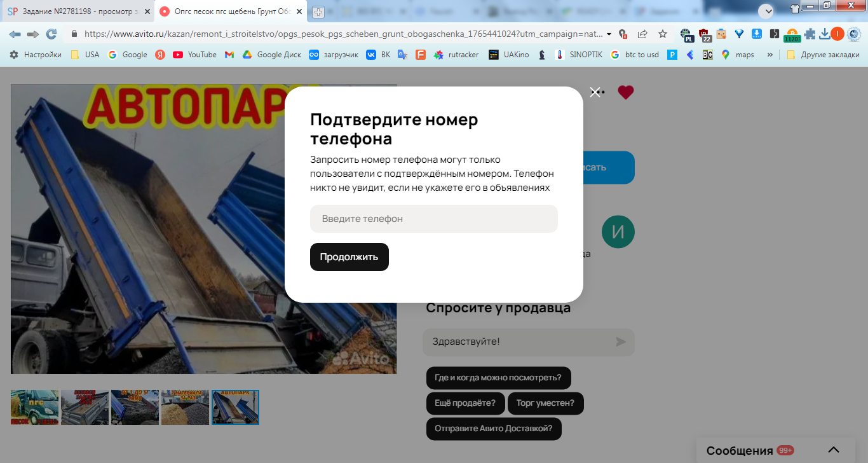Open the Другие закладки folder
Viewport: 868px width, 463px height.
tap(822, 55)
